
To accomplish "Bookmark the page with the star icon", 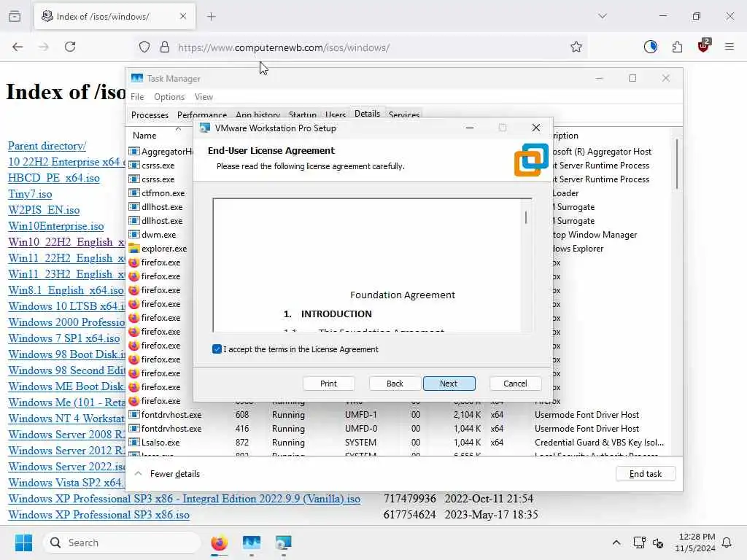I will (576, 47).
